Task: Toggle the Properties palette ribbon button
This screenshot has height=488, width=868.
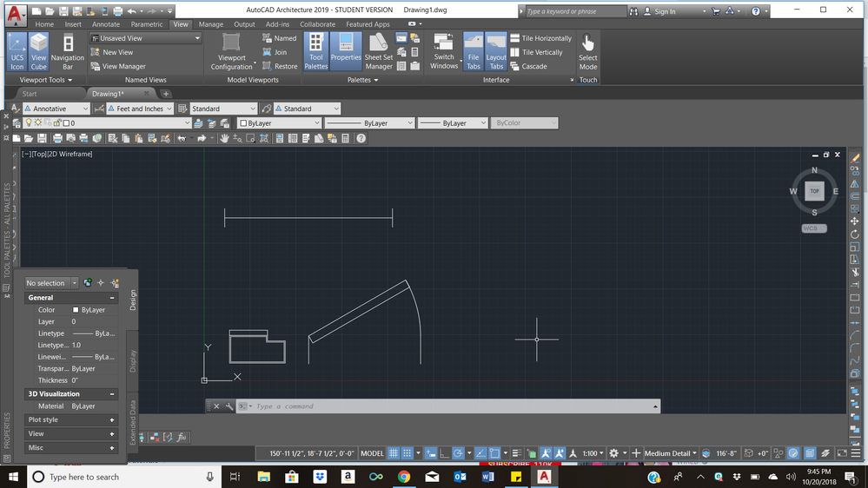Action: 346,51
